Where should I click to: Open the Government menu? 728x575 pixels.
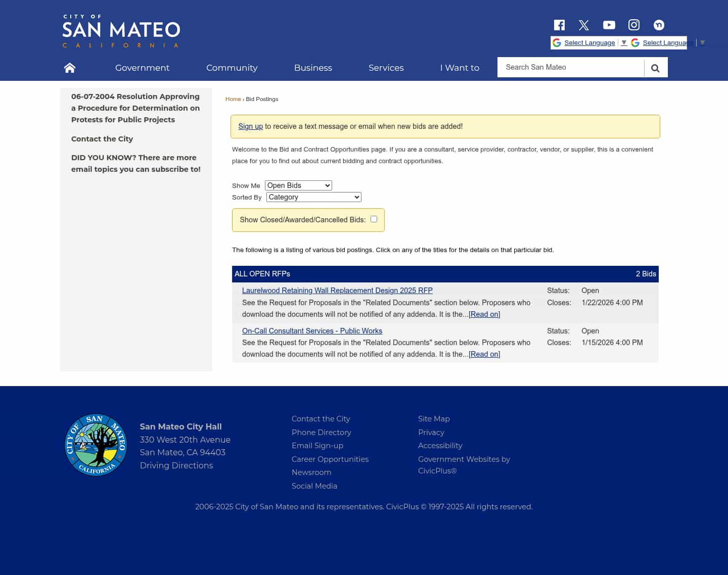click(142, 68)
